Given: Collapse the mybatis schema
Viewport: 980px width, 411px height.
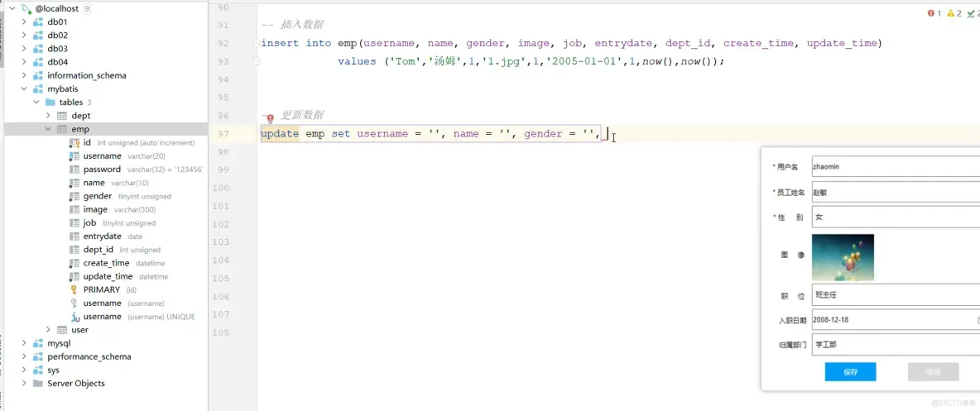Looking at the screenshot, I should tap(24, 88).
